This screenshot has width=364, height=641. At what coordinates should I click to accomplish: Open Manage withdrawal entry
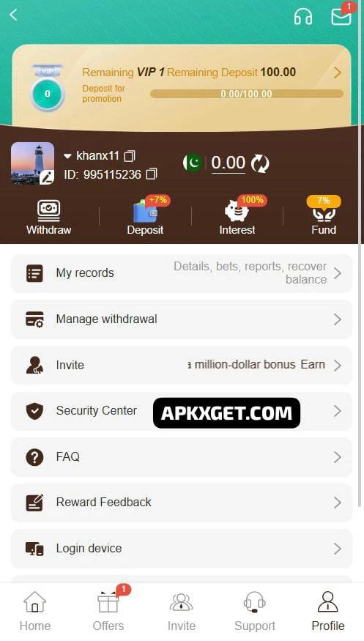182,319
